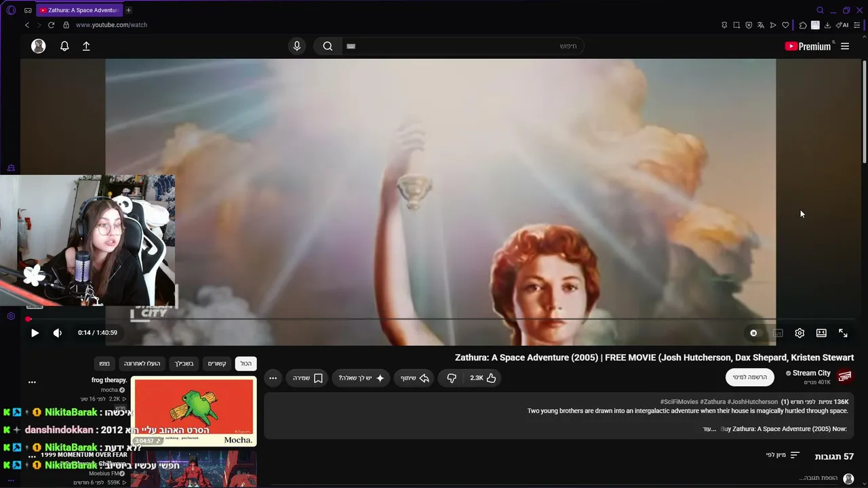Select the נצפו filter chip

tap(104, 364)
